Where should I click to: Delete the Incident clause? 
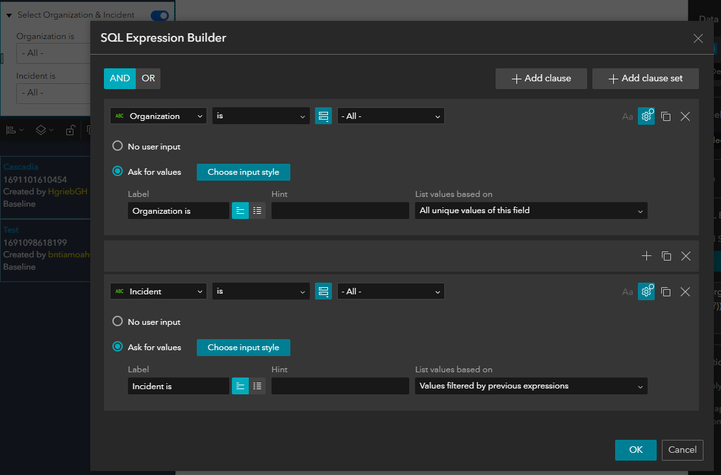[x=685, y=292]
